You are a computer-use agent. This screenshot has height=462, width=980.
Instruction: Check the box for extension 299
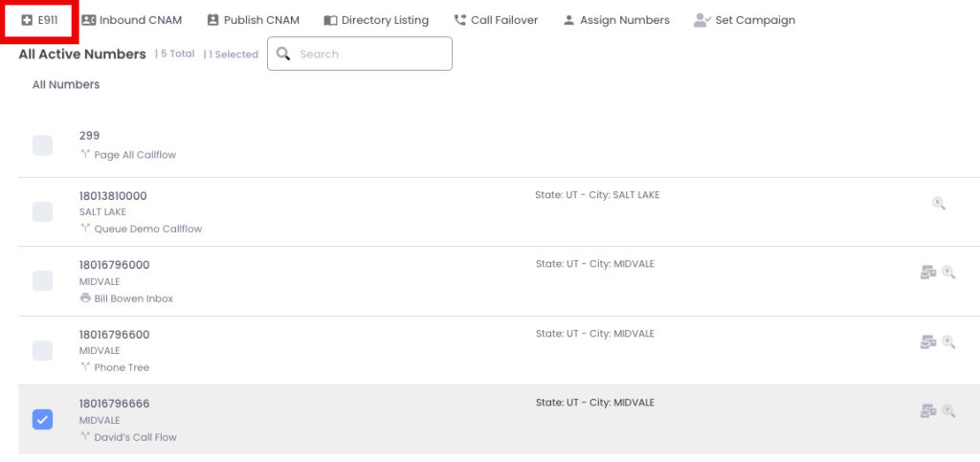(x=42, y=144)
